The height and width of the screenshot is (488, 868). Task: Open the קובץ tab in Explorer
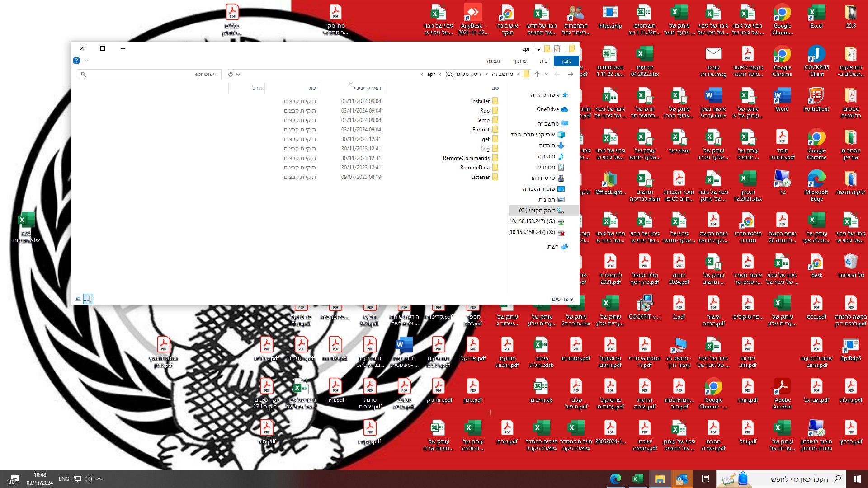[x=566, y=61]
